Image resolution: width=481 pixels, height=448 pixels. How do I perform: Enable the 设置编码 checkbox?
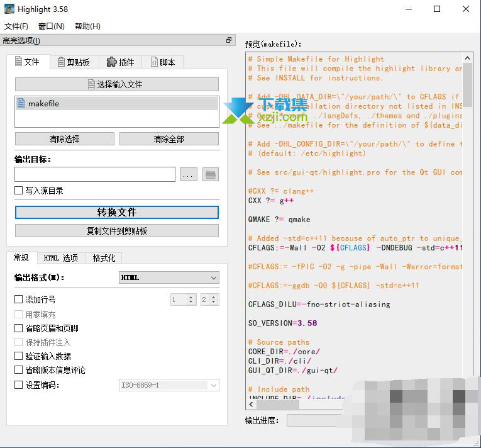tap(19, 384)
